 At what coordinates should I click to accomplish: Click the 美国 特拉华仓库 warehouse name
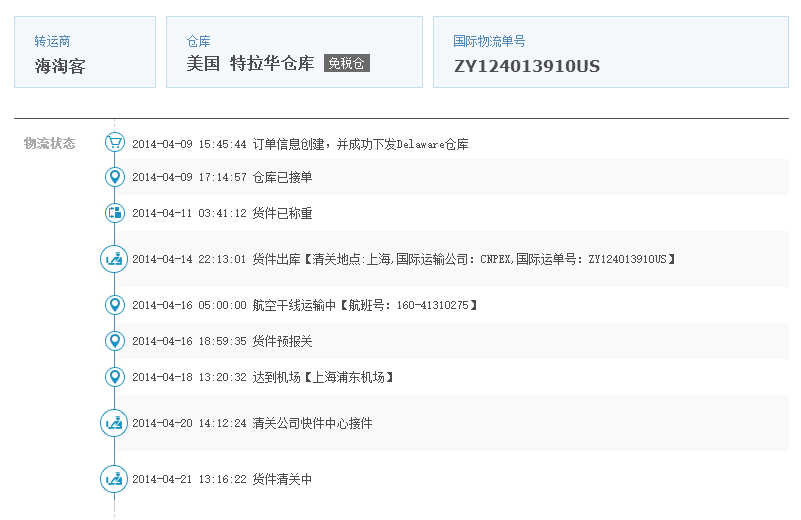[x=250, y=63]
